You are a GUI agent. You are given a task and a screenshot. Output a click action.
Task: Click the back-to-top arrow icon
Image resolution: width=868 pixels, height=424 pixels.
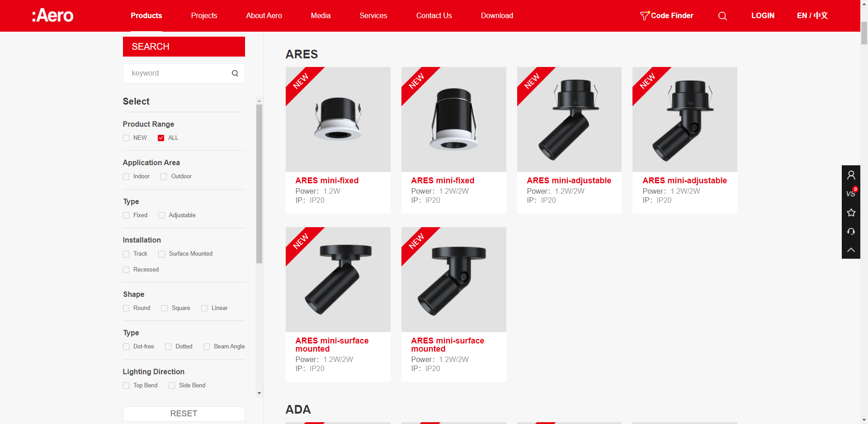click(x=851, y=250)
